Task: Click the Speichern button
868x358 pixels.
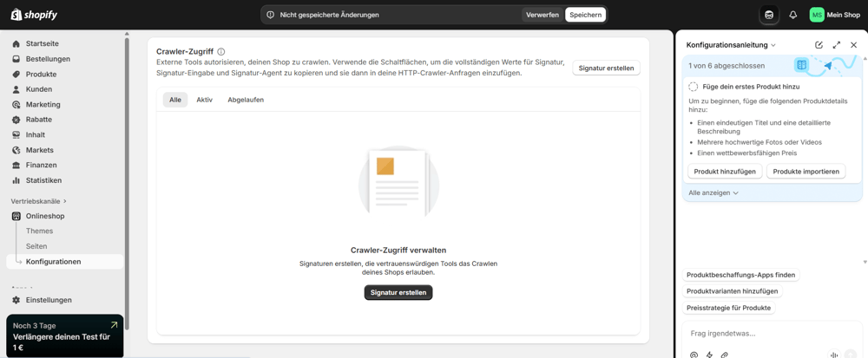Action: [585, 15]
